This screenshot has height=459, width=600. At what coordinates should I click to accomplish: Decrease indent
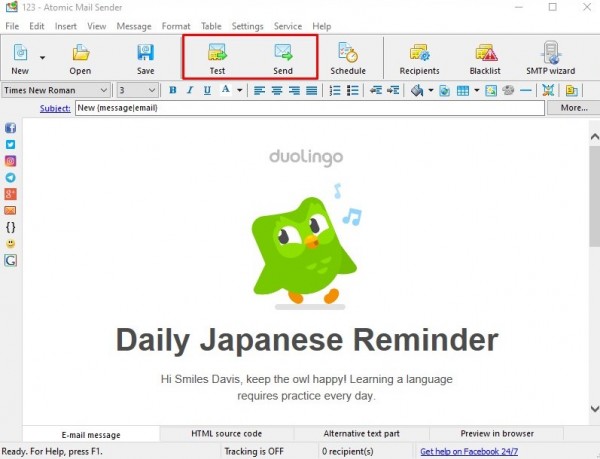(x=376, y=90)
